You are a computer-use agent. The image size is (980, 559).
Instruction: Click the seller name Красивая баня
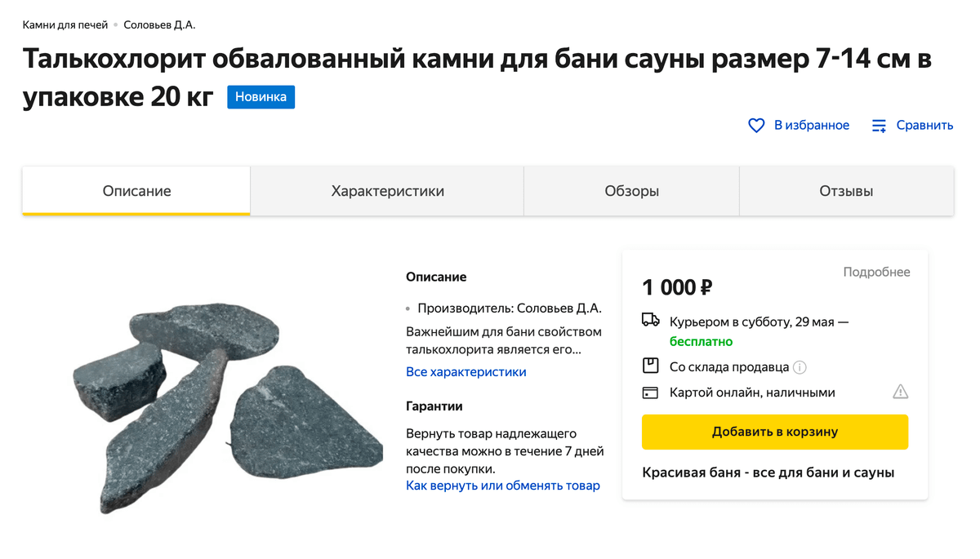point(768,472)
